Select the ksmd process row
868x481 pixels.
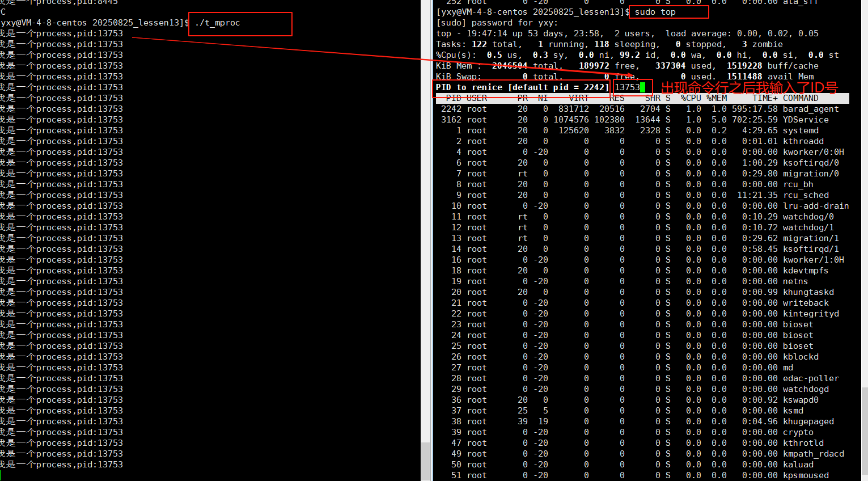tap(642, 411)
